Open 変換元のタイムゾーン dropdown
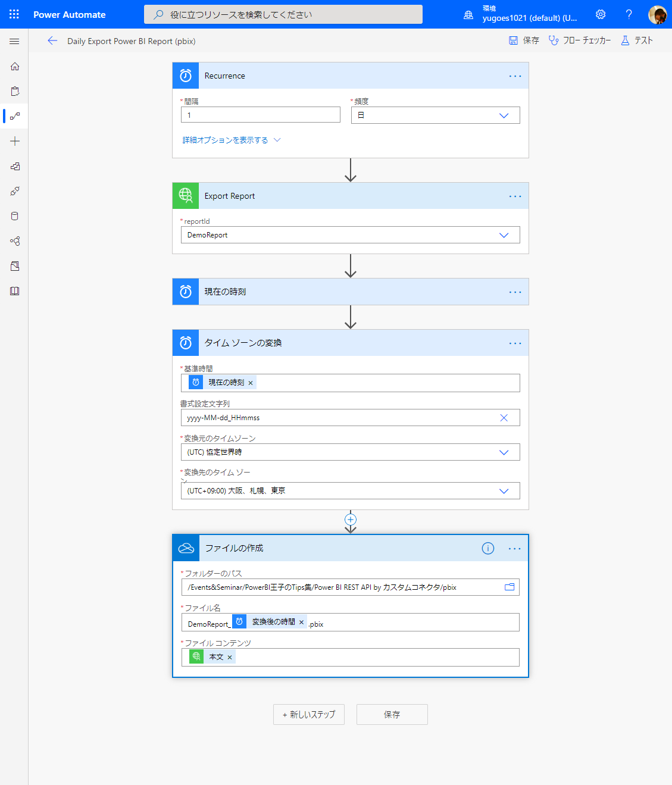Viewport: 672px width, 785px height. pyautogui.click(x=351, y=452)
